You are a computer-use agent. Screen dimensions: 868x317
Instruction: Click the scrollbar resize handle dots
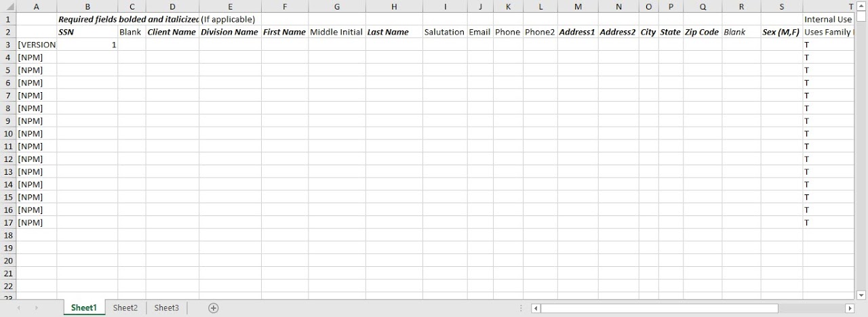(522, 308)
